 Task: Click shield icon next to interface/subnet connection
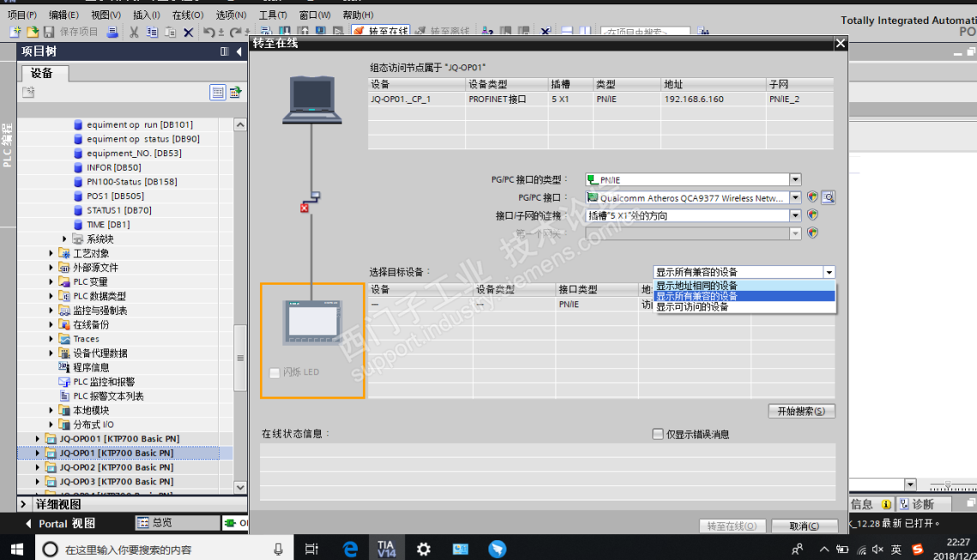(x=812, y=215)
